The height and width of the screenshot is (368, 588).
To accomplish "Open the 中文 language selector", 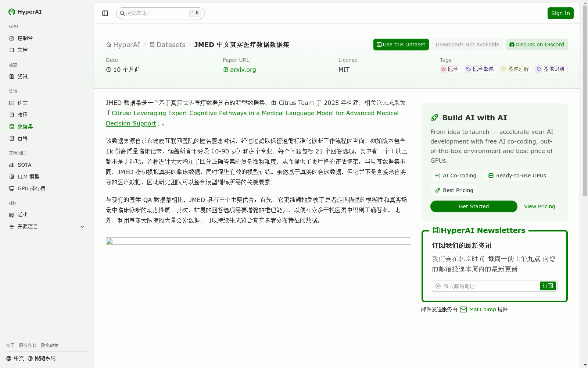I will [x=15, y=358].
